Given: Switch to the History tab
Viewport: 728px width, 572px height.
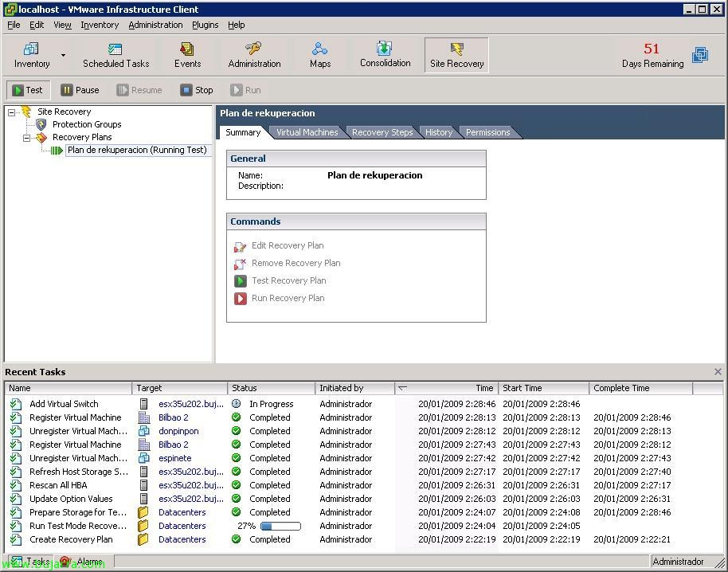Looking at the screenshot, I should 439,132.
